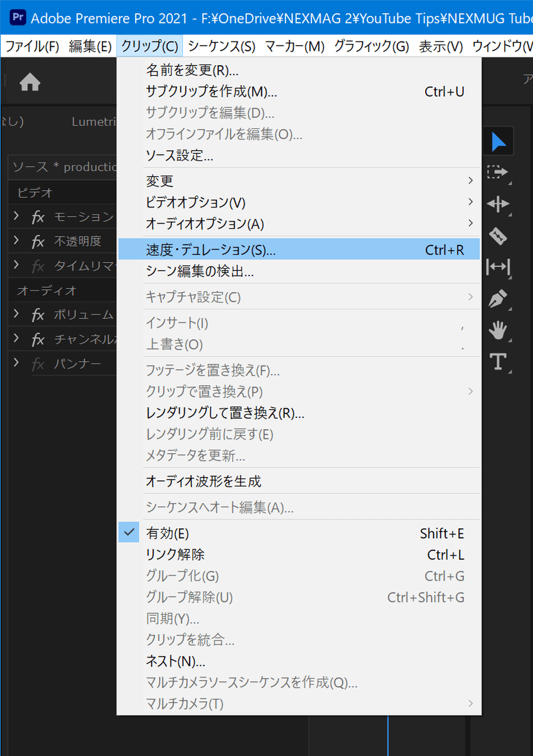The image size is (533, 756).
Task: Click the Lumetri panel tab
Action: (94, 121)
